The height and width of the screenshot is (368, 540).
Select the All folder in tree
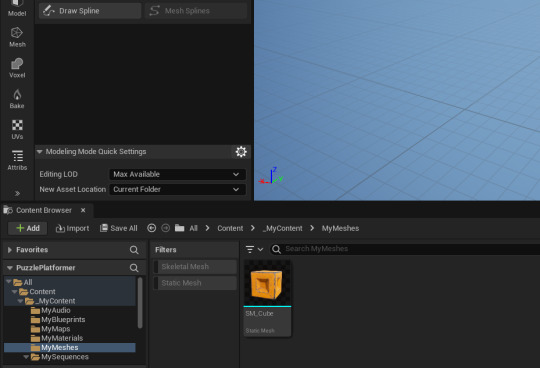click(x=70, y=282)
